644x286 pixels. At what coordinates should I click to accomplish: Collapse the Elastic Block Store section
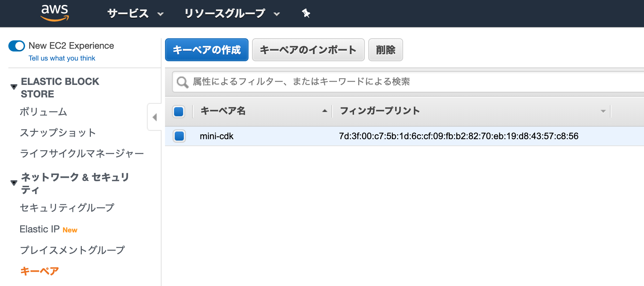pyautogui.click(x=14, y=87)
